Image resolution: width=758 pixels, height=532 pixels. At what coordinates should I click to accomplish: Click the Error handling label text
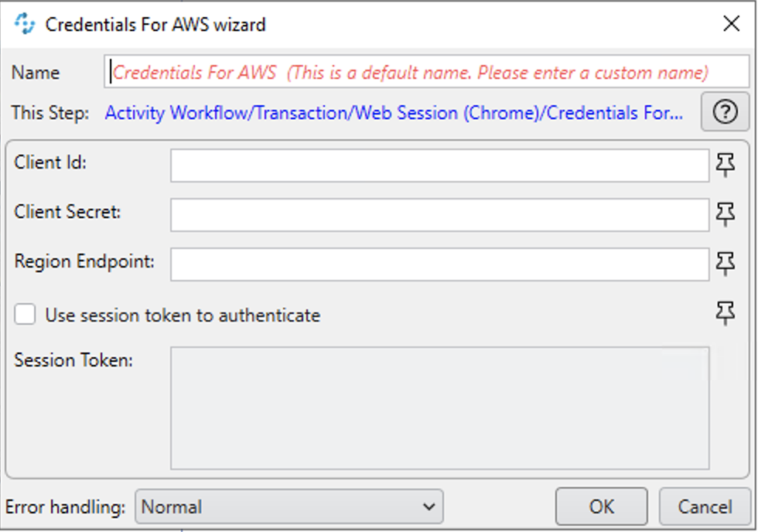65,507
